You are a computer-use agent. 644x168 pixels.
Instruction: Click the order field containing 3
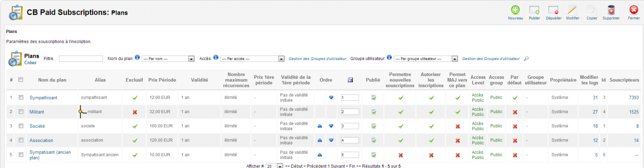pos(350,126)
